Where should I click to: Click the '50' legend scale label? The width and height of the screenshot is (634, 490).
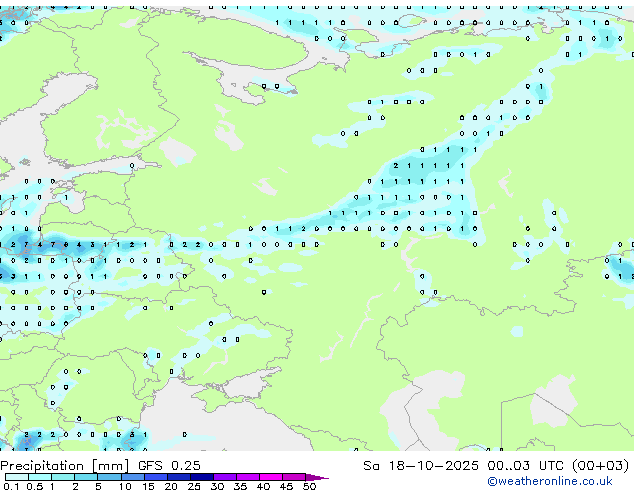tap(309, 486)
